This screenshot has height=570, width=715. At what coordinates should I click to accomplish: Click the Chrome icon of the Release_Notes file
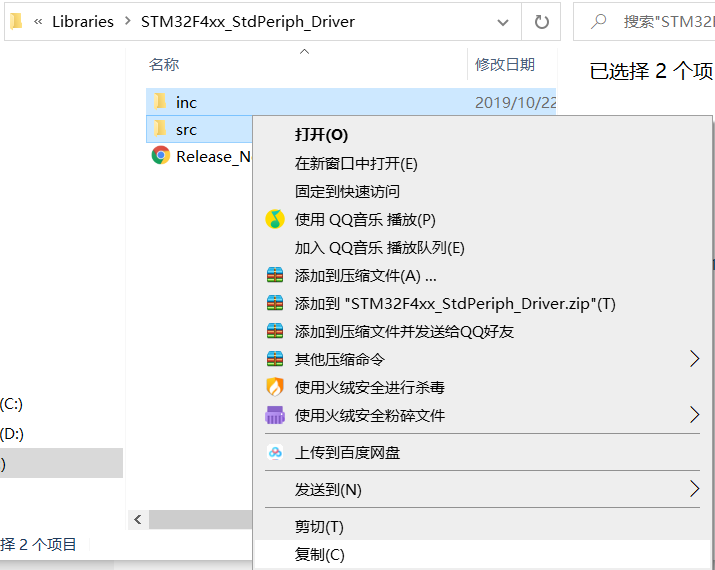coord(161,155)
